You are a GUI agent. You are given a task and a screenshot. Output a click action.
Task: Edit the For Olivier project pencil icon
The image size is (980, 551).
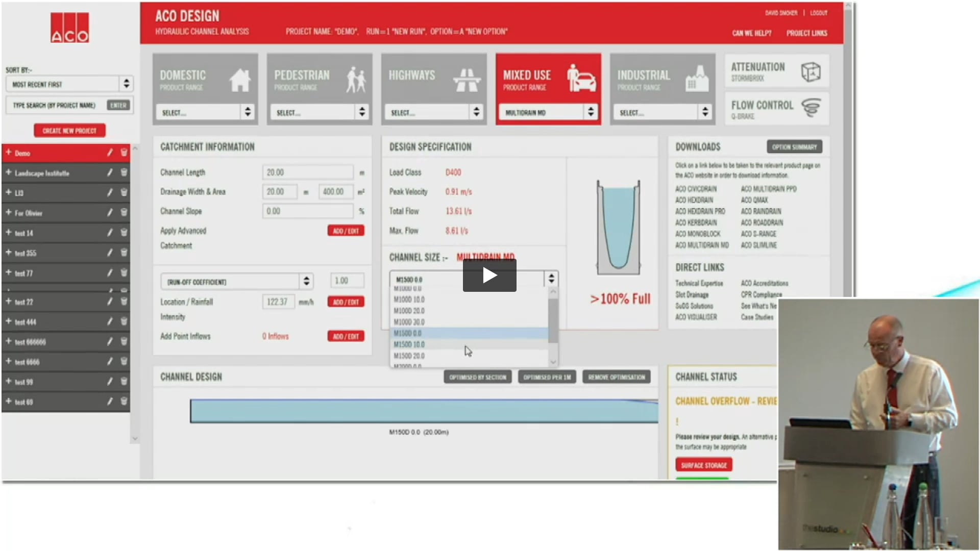point(110,213)
